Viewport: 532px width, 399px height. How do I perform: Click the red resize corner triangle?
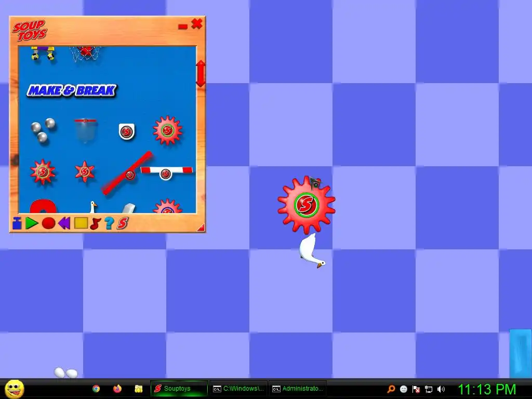(x=201, y=228)
